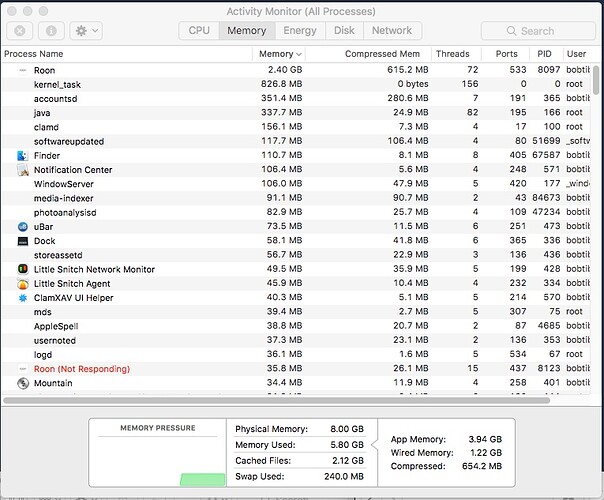The width and height of the screenshot is (604, 500).
Task: Click the vertical scrollbar thumb
Action: [596, 80]
